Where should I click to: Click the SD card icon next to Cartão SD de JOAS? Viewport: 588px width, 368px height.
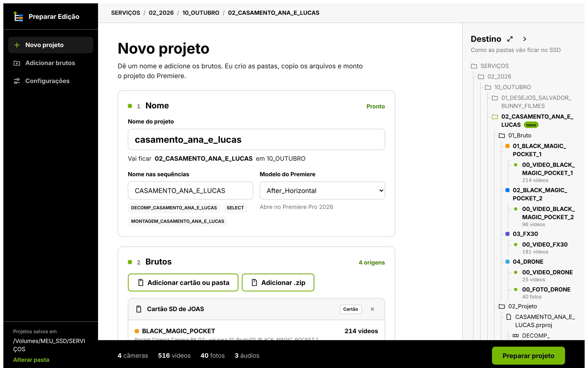(139, 309)
